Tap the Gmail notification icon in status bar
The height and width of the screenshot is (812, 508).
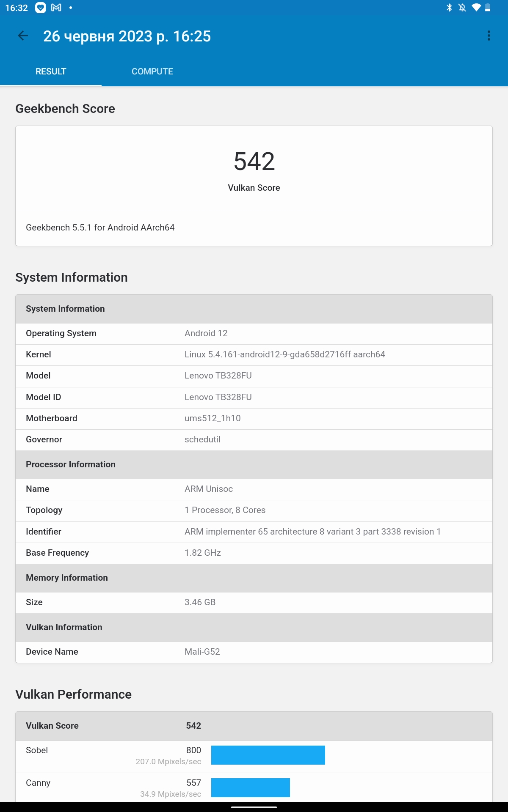[x=56, y=8]
